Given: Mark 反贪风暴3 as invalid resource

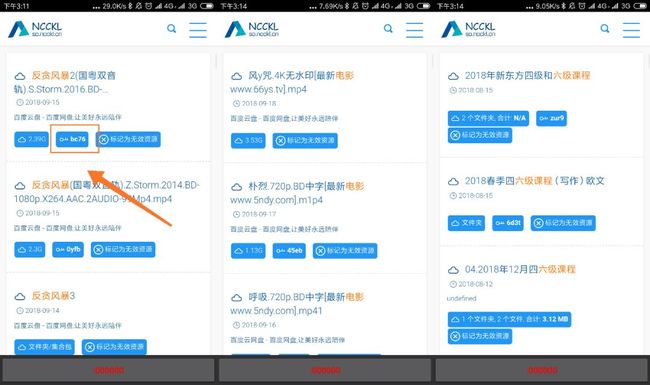Looking at the screenshot, I should click(114, 347).
